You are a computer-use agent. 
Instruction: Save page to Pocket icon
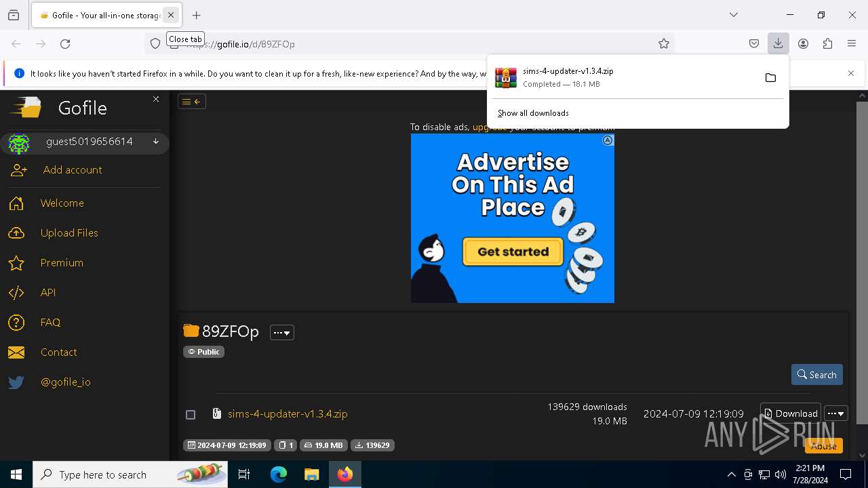tap(754, 44)
